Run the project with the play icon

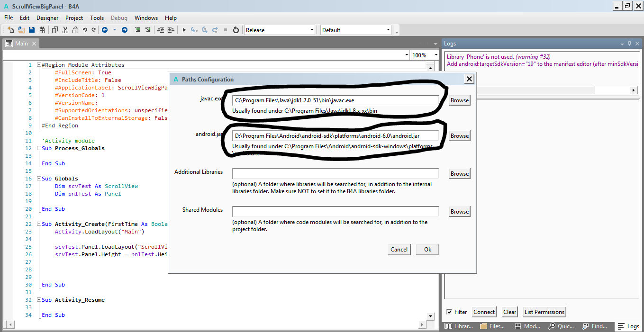(184, 30)
